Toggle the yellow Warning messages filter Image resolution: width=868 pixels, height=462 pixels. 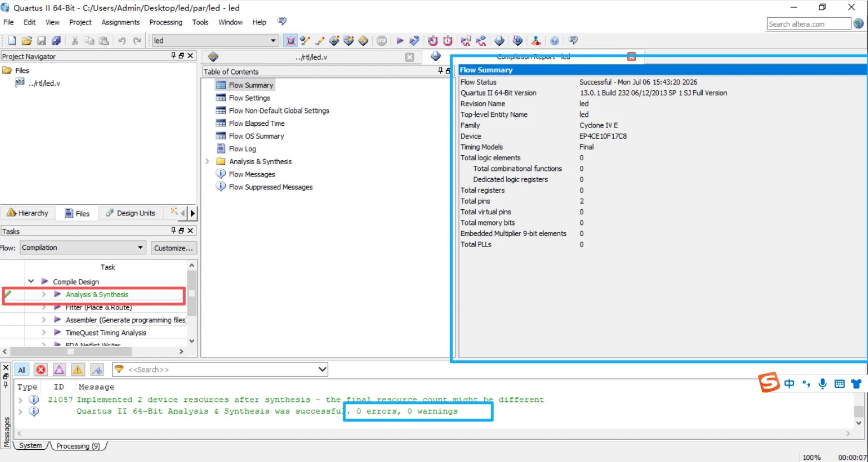[78, 370]
